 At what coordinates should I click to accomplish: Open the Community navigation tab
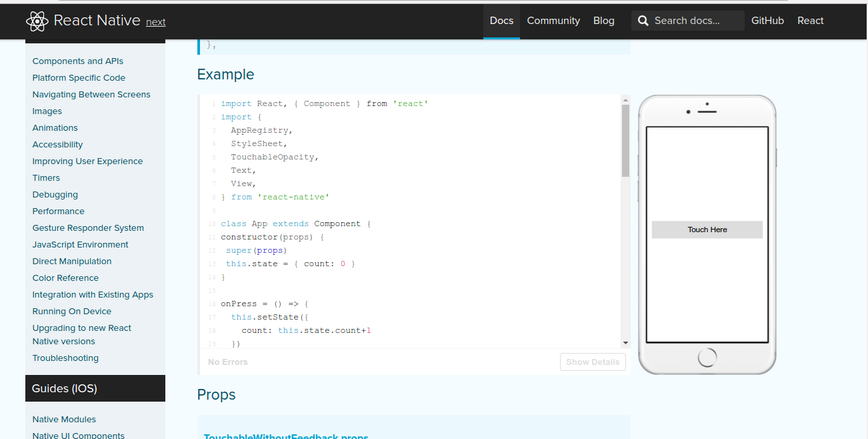coord(553,21)
